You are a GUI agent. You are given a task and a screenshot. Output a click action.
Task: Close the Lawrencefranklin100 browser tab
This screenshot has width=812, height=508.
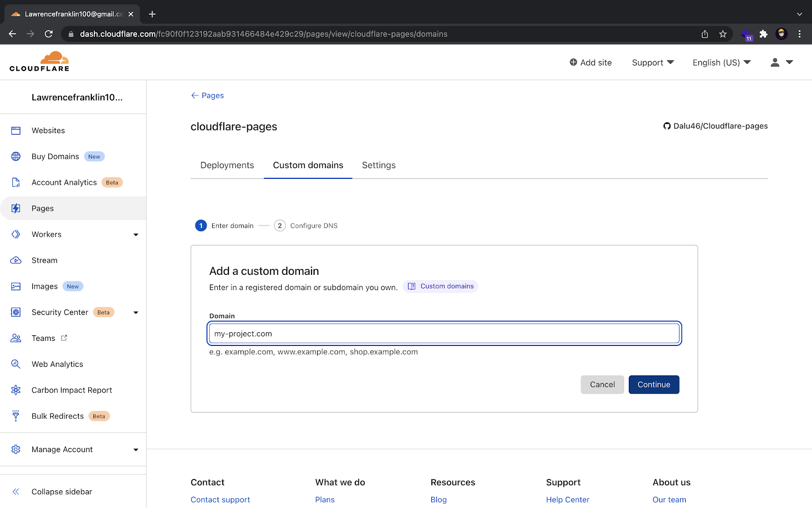click(x=131, y=14)
